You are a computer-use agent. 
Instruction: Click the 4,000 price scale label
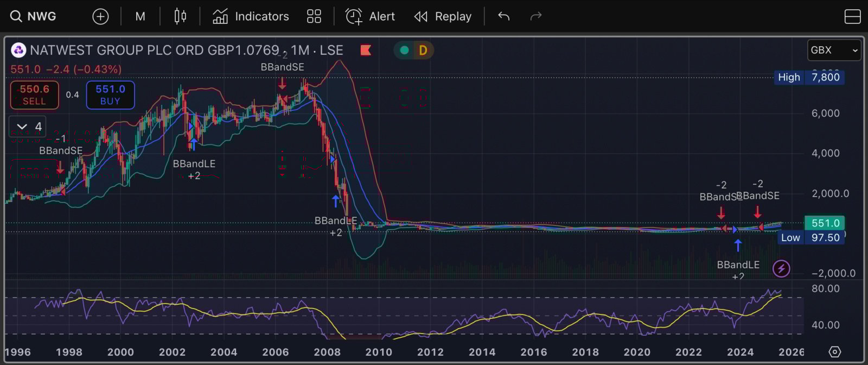pos(825,153)
